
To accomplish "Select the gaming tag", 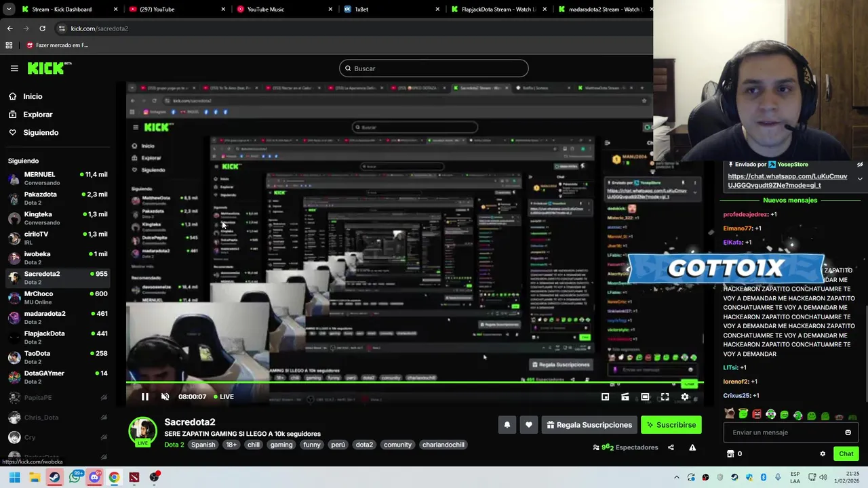I will (281, 445).
